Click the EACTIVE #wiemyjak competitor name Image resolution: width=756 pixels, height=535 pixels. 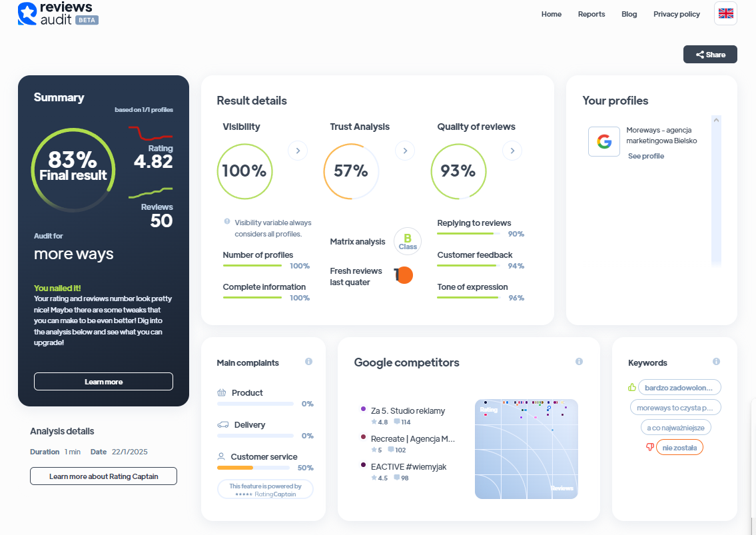[409, 467]
